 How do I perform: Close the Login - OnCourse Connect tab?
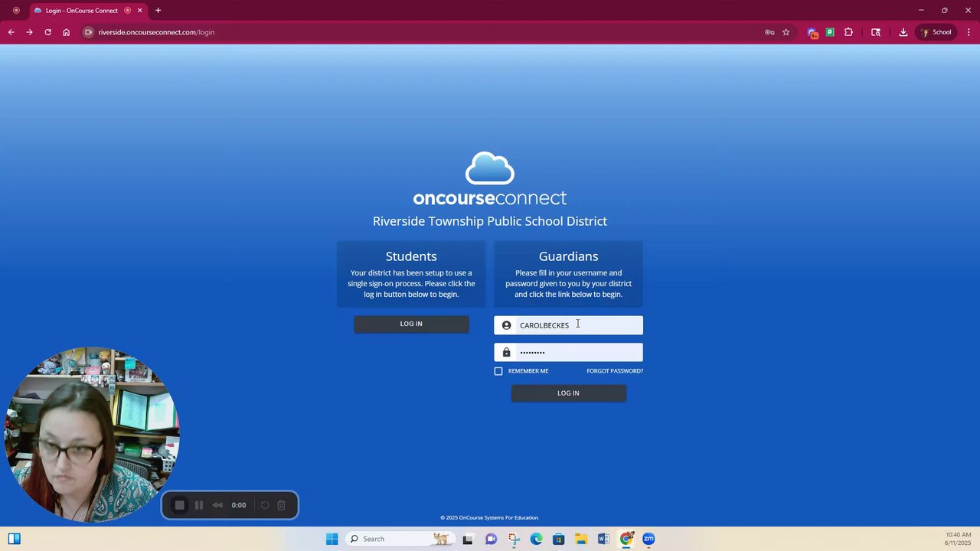[x=139, y=11]
